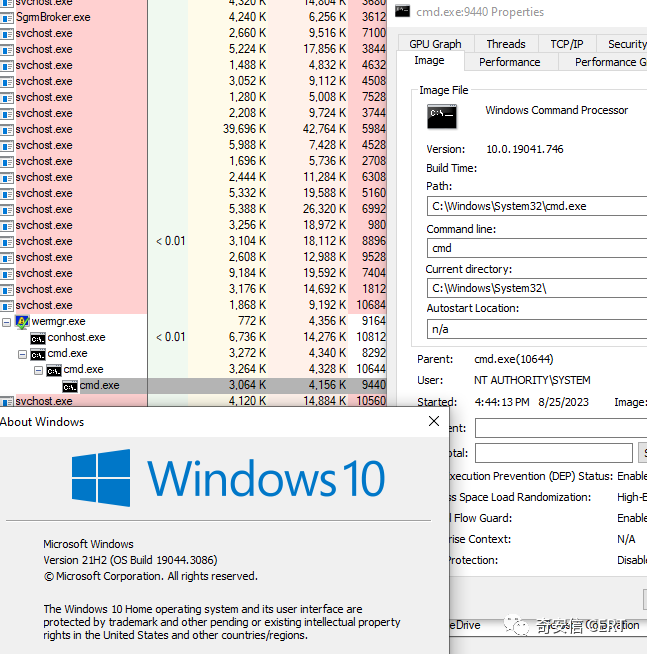Click the Windows Command Processor image icon
The width and height of the screenshot is (647, 654).
tap(442, 116)
